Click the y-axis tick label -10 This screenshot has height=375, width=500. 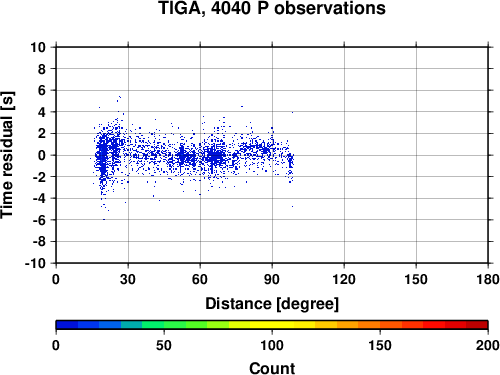[x=35, y=263]
